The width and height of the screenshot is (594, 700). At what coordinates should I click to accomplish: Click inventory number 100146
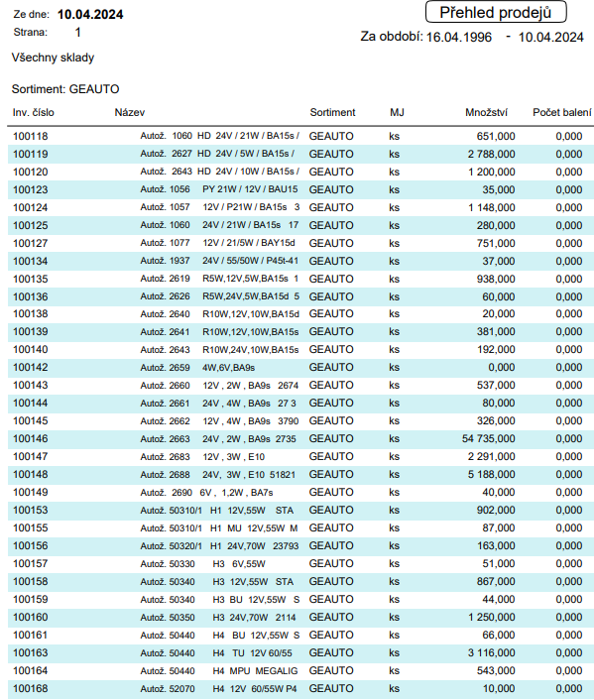31,439
